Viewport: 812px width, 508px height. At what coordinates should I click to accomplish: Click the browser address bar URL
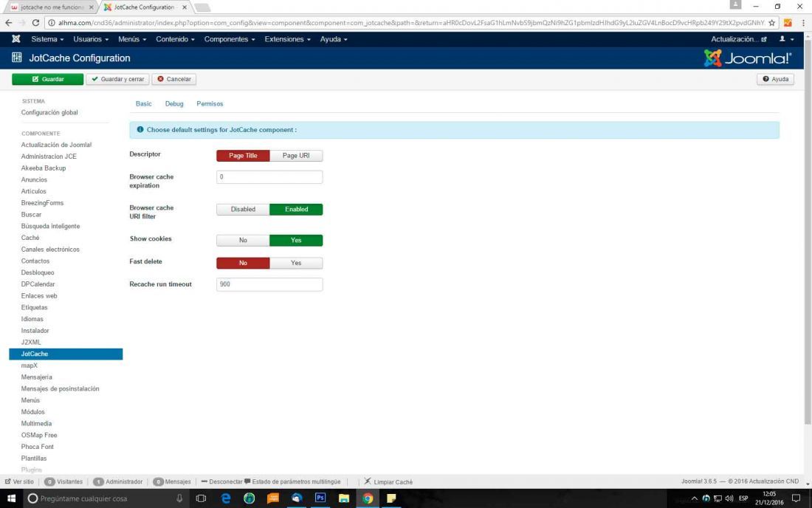tap(411, 23)
